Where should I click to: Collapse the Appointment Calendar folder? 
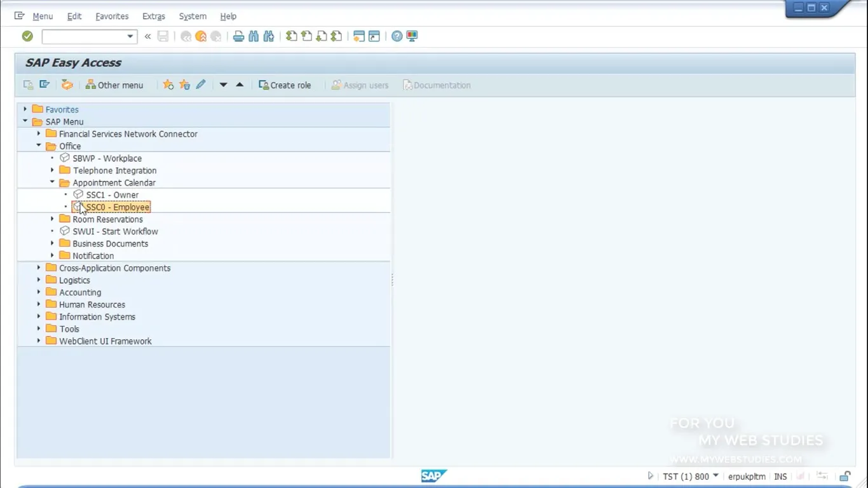[x=52, y=182]
